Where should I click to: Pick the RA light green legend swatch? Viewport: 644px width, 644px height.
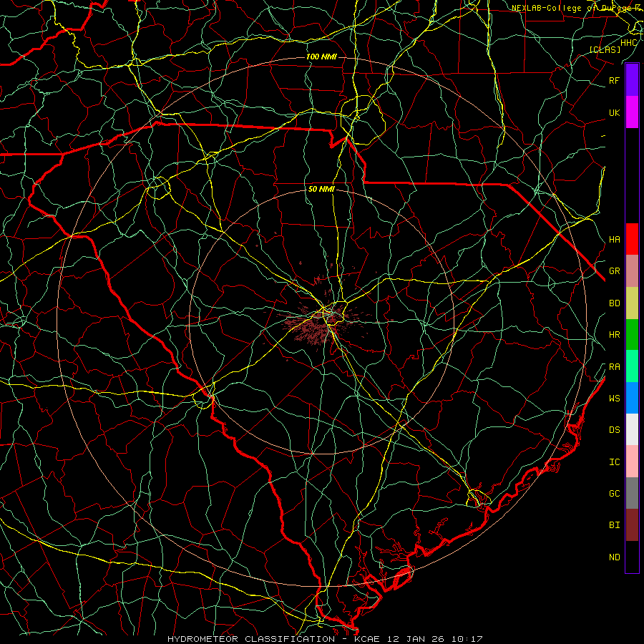tap(632, 366)
